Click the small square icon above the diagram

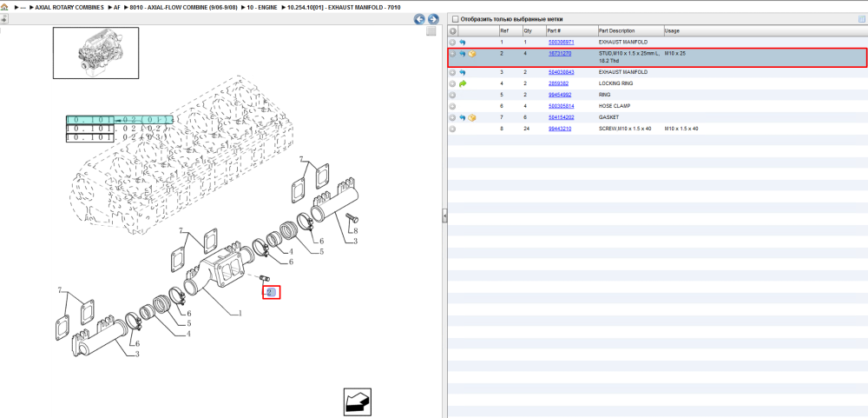[431, 31]
